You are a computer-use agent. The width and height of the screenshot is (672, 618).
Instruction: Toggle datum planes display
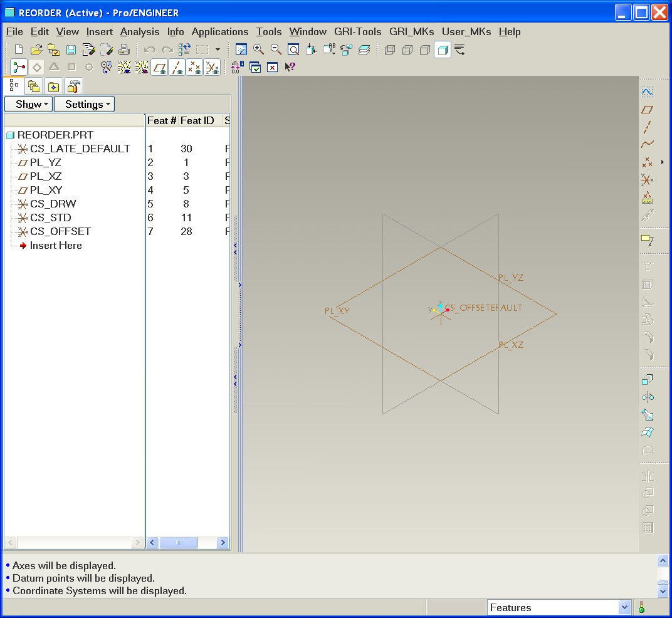click(x=160, y=67)
